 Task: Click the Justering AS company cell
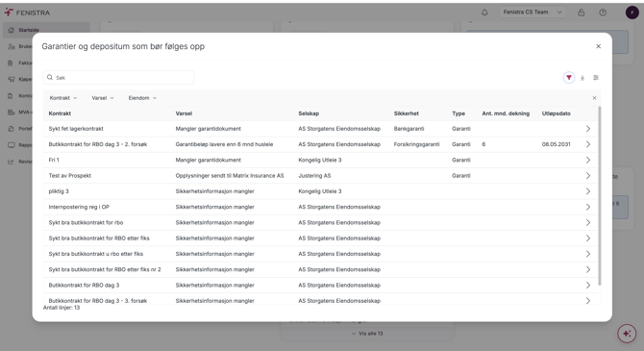point(314,175)
